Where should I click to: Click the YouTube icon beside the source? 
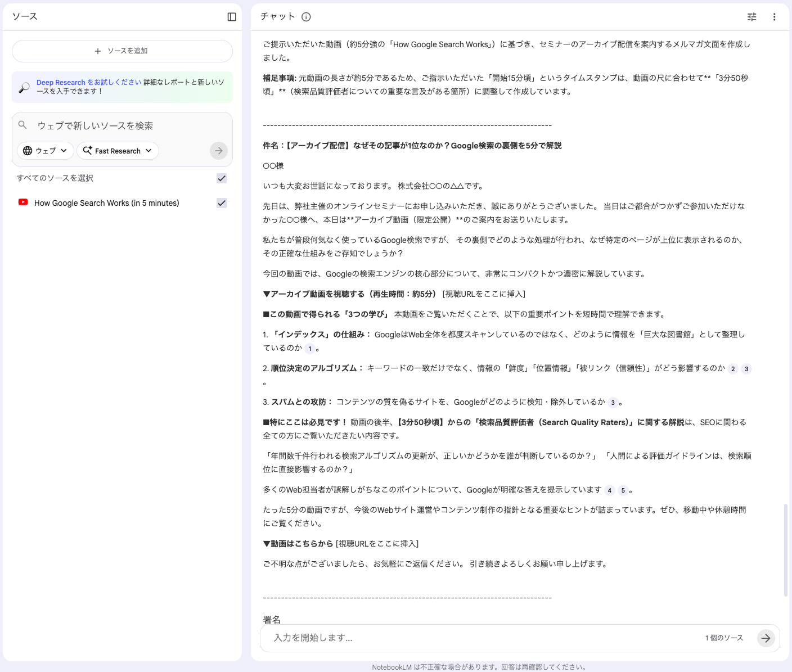[23, 202]
